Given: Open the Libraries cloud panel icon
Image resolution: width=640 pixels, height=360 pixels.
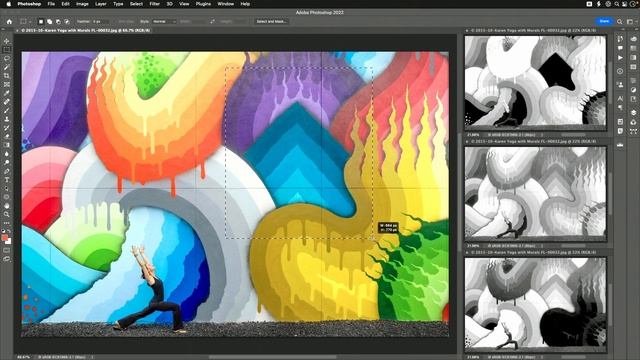Looking at the screenshot, I should (633, 39).
